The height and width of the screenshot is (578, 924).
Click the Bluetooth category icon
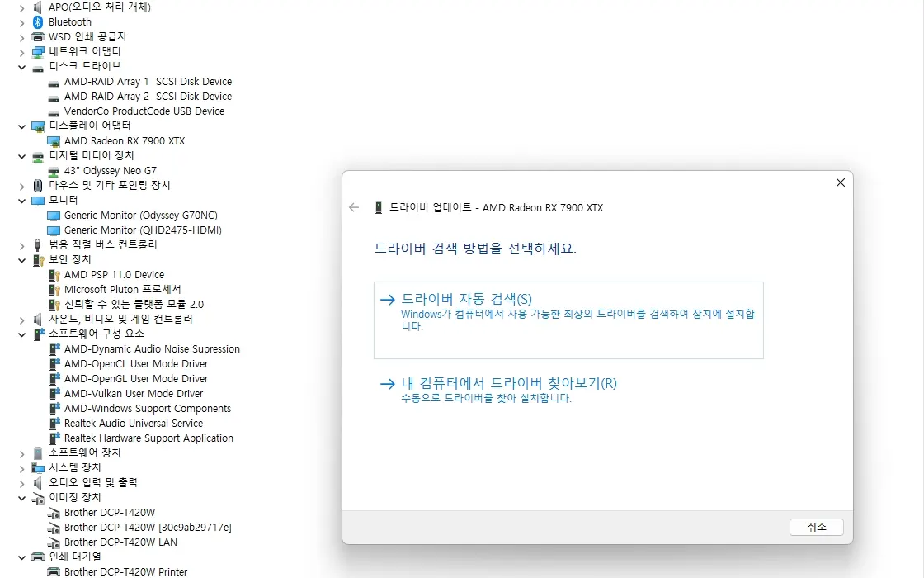38,21
